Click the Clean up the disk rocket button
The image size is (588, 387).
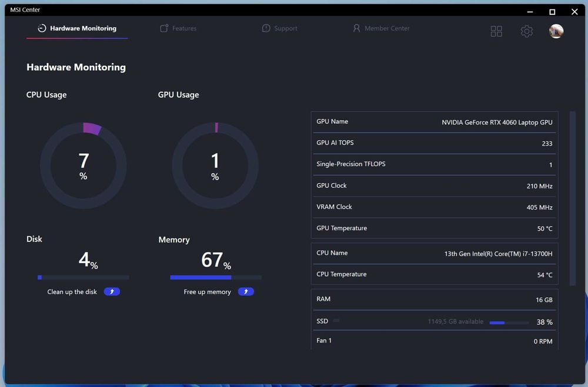point(112,291)
